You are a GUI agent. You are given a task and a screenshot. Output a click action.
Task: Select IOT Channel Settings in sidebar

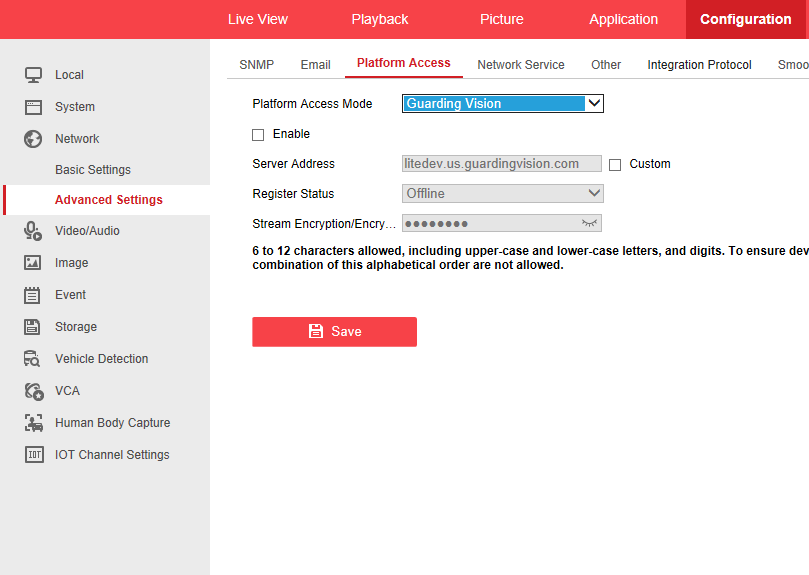112,455
